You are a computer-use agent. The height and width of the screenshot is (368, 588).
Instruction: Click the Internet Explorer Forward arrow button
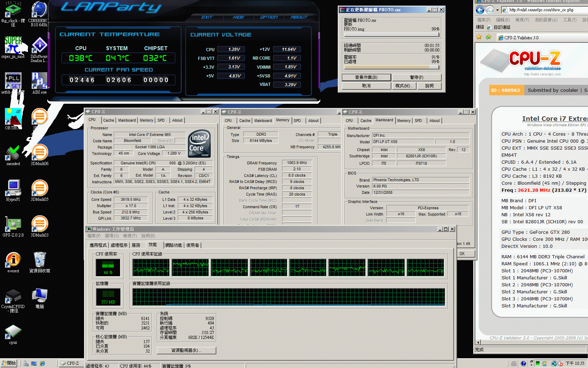click(x=490, y=10)
